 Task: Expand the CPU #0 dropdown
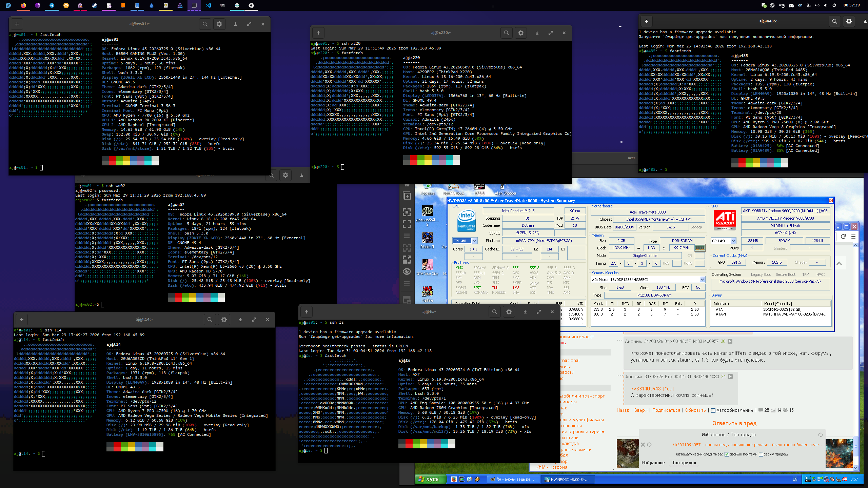(x=474, y=241)
